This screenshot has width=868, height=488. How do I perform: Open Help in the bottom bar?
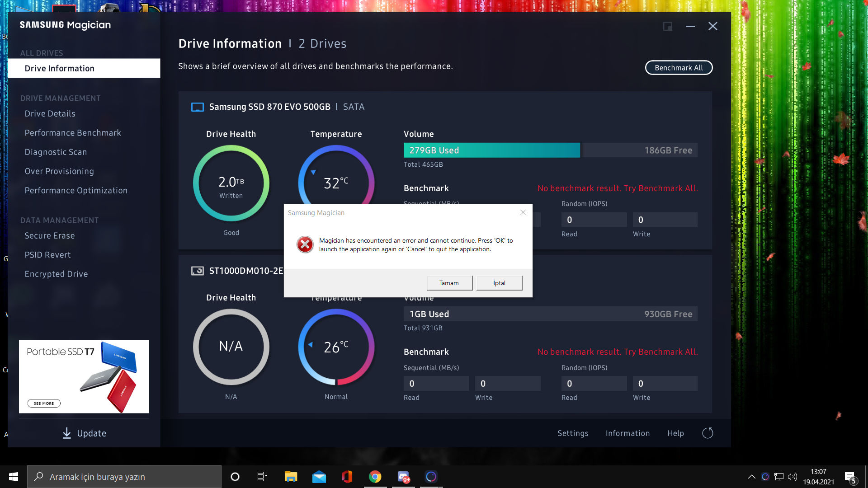point(675,433)
